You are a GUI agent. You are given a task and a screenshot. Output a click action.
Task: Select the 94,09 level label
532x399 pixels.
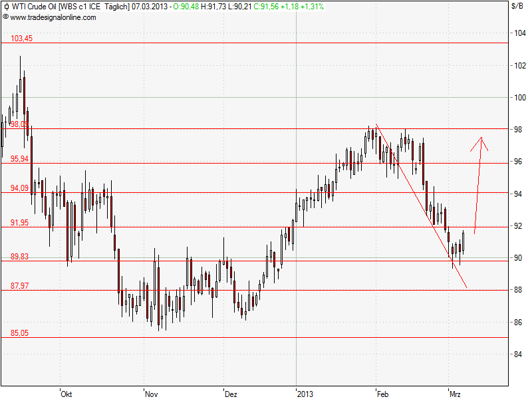pyautogui.click(x=20, y=188)
